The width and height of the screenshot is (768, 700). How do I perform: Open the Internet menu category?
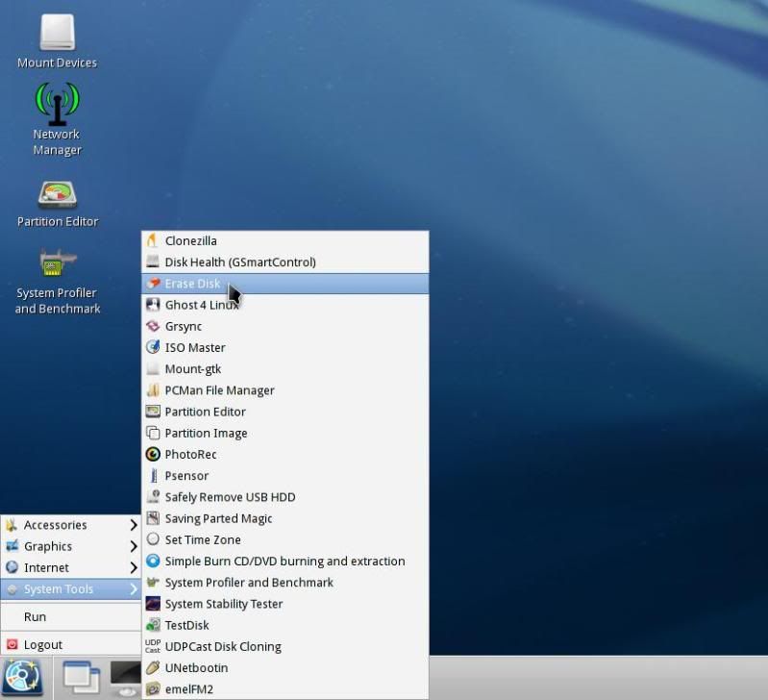click(71, 567)
